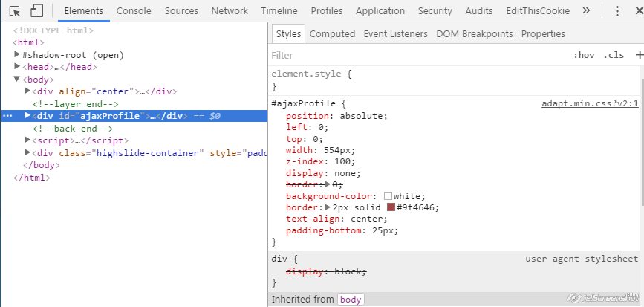Screen dimensions: 644x307
Task: Open the DevTools three-dot customize menu
Action: (x=617, y=11)
